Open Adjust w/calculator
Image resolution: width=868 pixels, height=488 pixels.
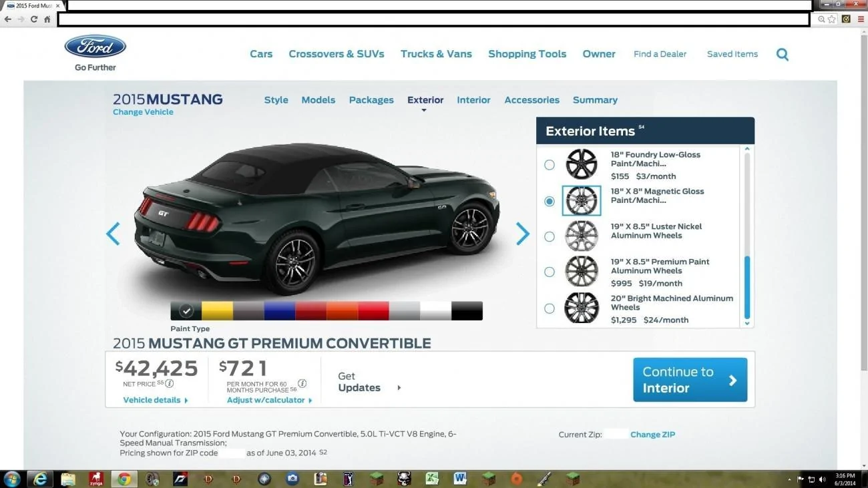270,400
